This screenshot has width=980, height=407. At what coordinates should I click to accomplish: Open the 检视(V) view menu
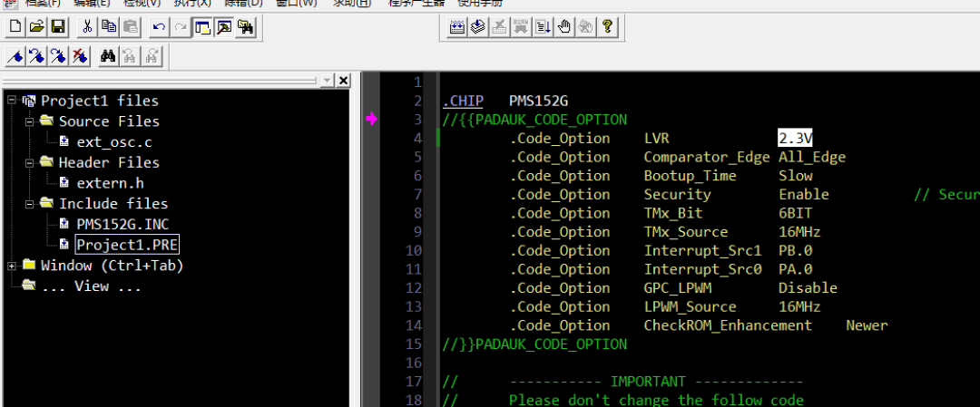point(142,3)
